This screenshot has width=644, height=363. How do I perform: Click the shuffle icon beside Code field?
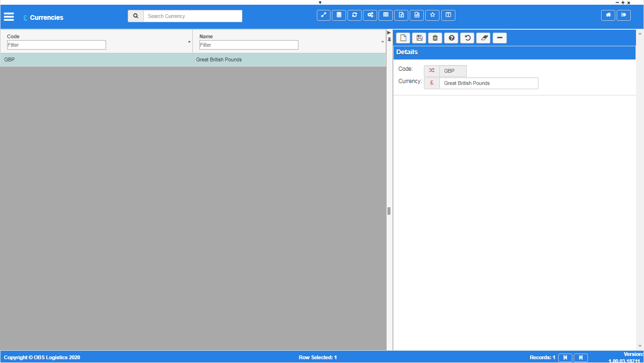pos(432,71)
